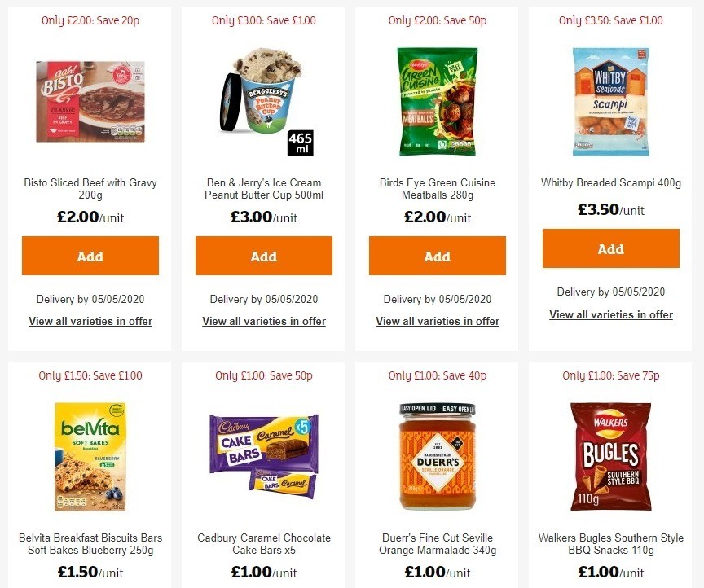Open the Whitby Seafoods Scampi box image
Image resolution: width=704 pixels, height=588 pixels.
(x=610, y=101)
